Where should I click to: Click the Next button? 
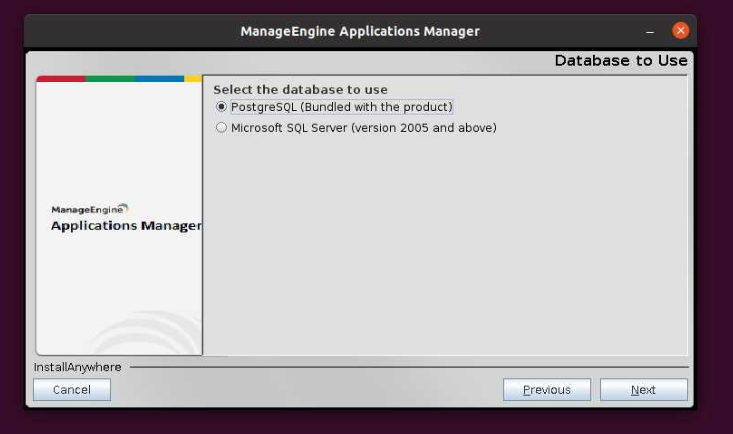pos(643,390)
